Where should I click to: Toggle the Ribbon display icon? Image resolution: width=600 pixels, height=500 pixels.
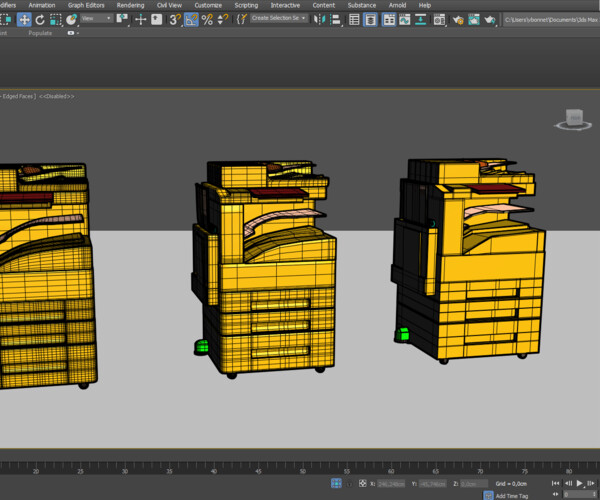pos(389,20)
